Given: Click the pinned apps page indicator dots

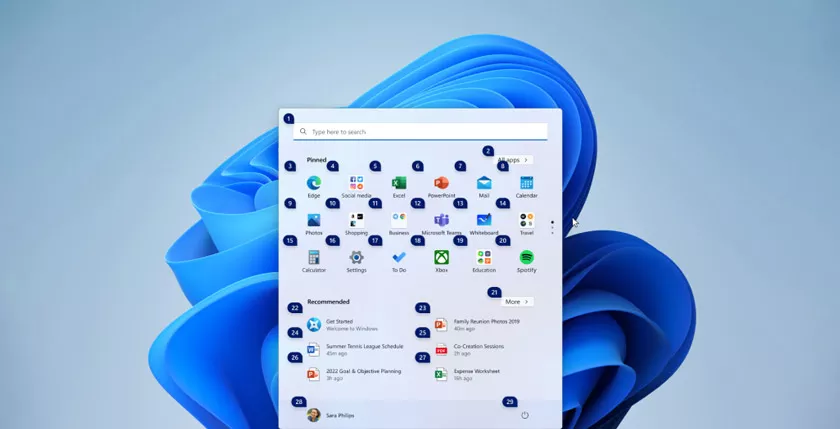Looking at the screenshot, I should [552, 227].
